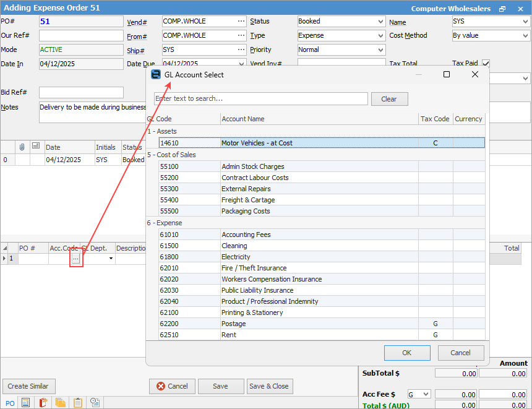532x409 pixels.
Task: Open the Acc.Code ellipsis lookup button
Action: pos(75,259)
